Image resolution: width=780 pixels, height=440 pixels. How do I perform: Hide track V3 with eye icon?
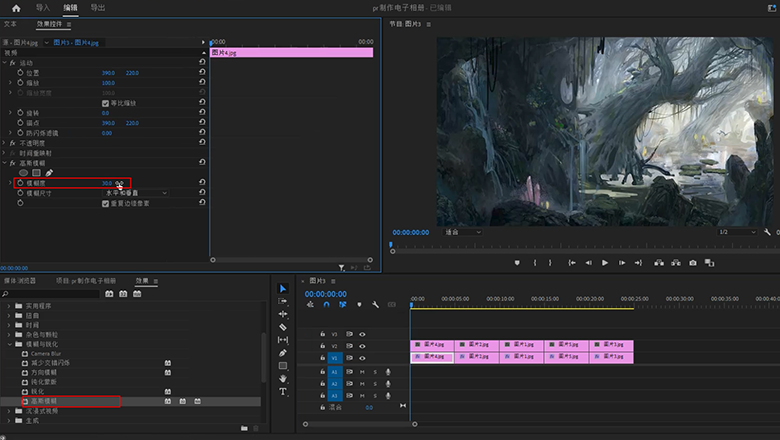[x=362, y=335]
